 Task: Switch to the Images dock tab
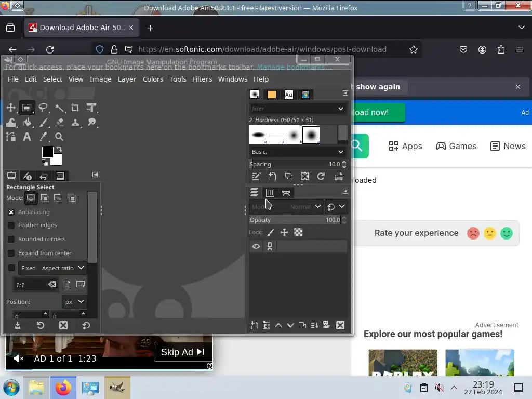coord(60,176)
